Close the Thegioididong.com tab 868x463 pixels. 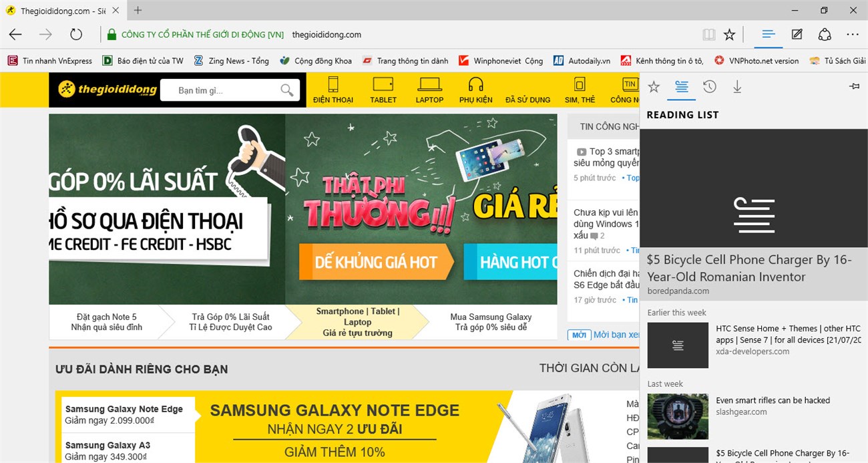click(116, 11)
